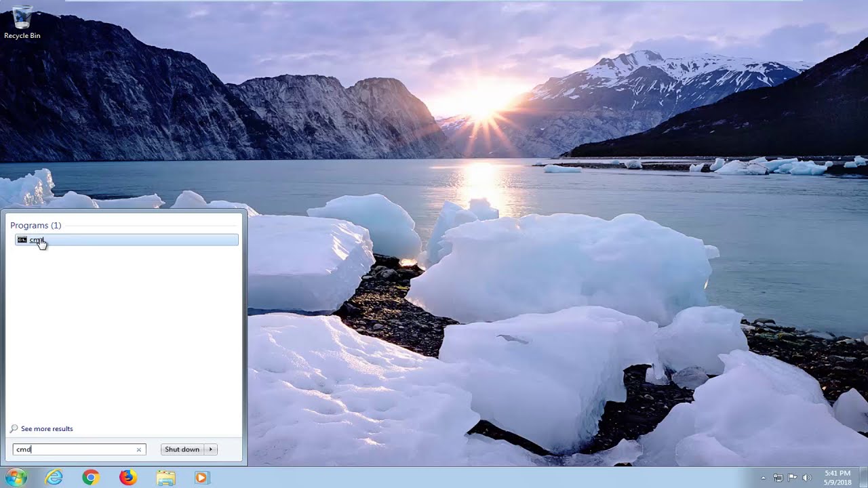Launch the cmd program search result
Viewport: 868px width, 488px height.
127,240
